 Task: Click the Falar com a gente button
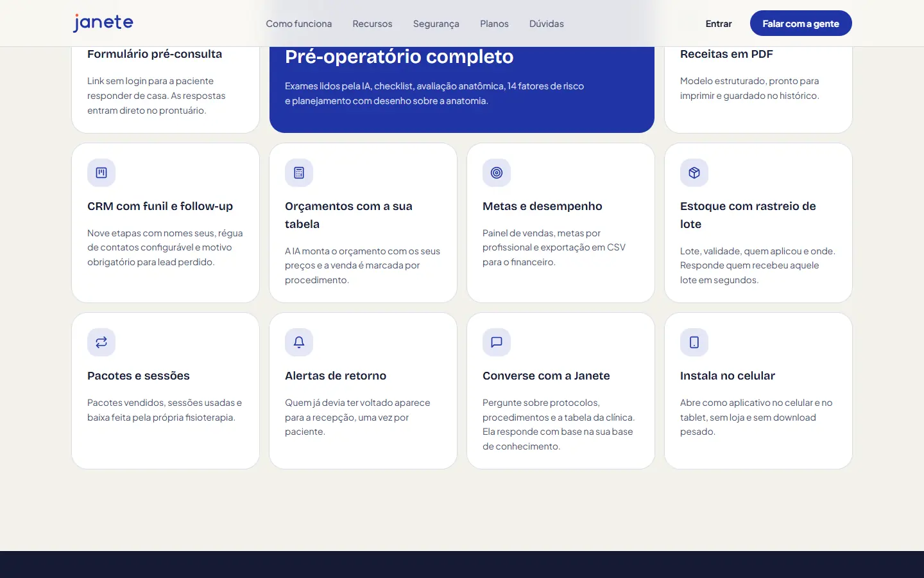click(801, 23)
